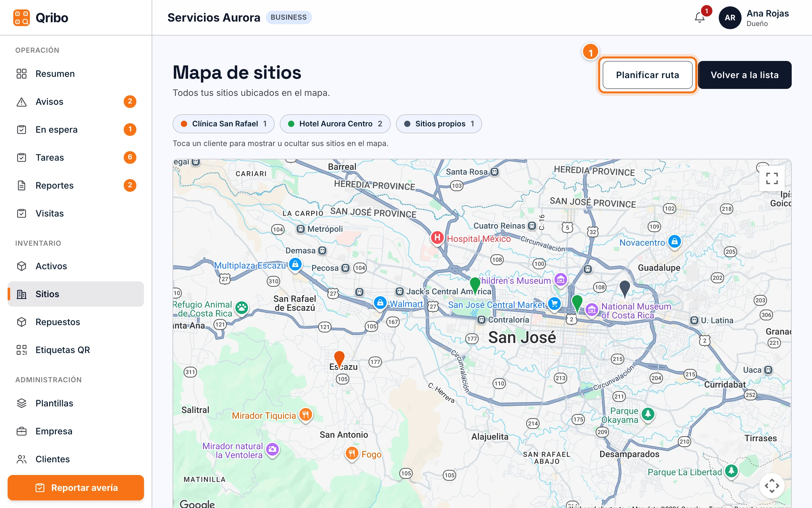Open Plantillas administration page

tap(76, 403)
